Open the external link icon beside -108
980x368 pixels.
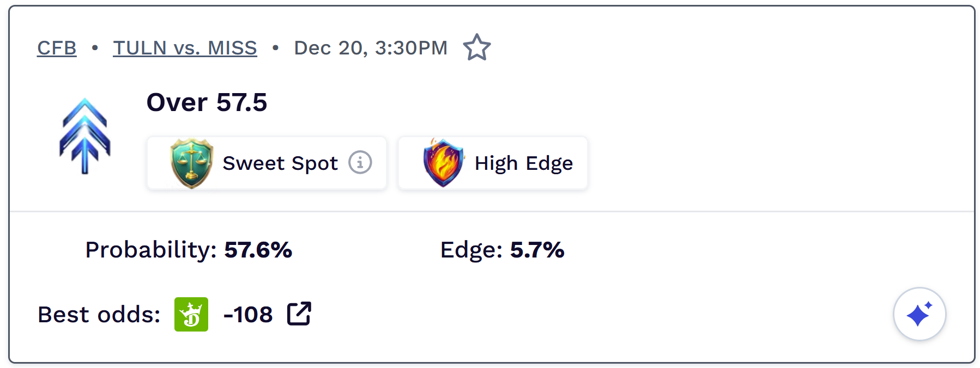tap(299, 314)
